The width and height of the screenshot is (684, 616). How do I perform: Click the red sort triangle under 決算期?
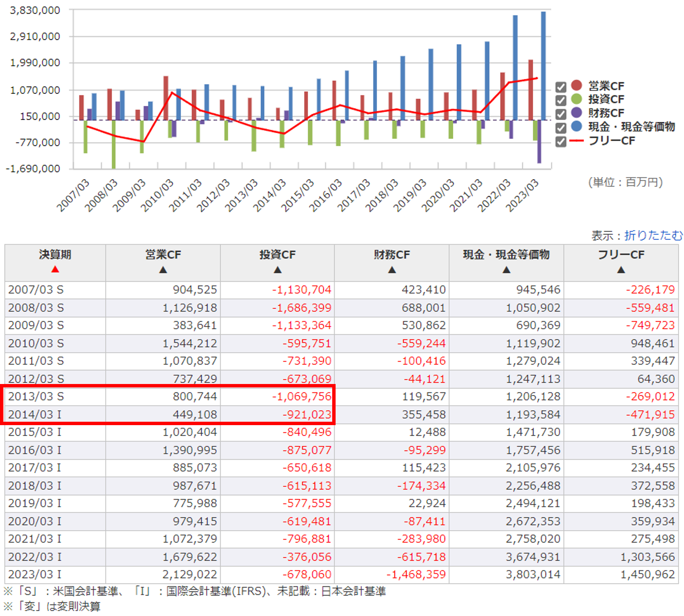pos(55,269)
